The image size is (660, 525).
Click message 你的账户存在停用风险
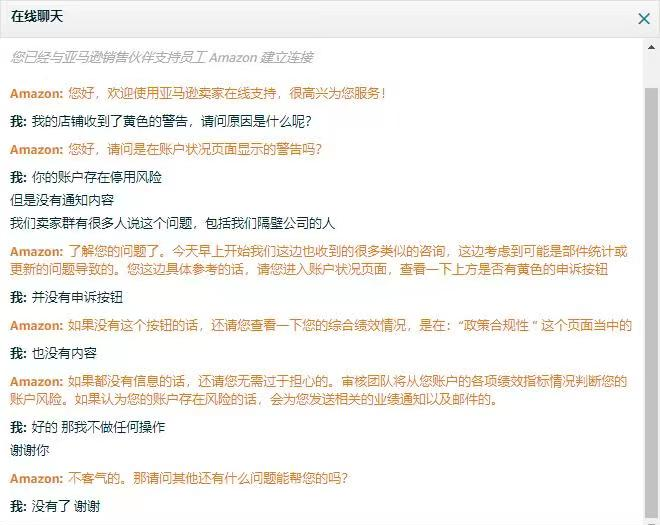click(x=86, y=177)
